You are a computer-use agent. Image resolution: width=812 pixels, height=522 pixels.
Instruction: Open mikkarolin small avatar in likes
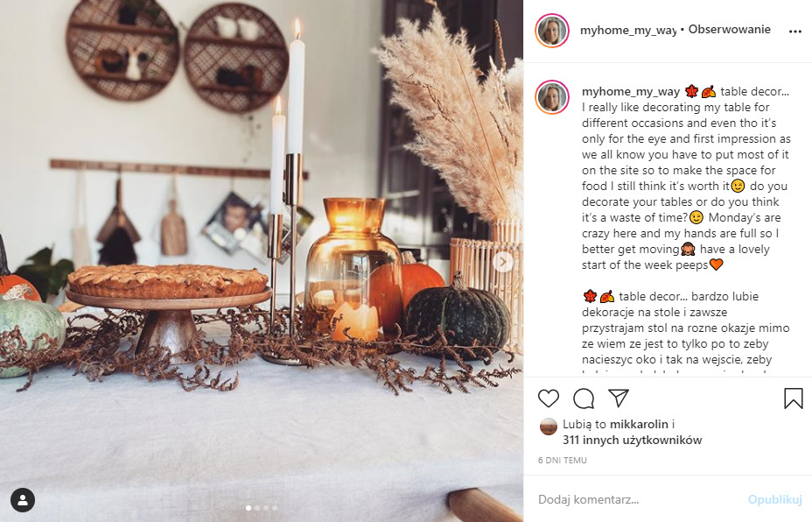click(549, 427)
